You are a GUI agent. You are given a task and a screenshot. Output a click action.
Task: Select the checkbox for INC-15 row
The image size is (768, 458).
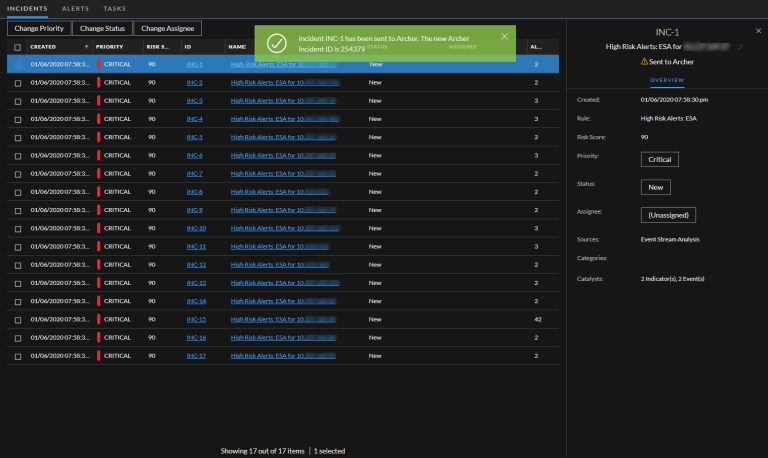(x=17, y=320)
